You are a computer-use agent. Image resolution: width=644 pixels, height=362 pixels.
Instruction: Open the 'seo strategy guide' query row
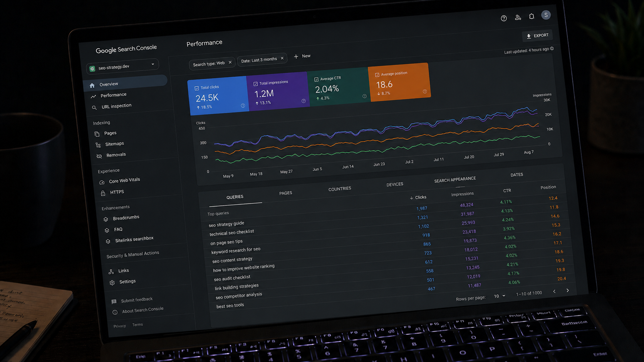coord(226,224)
